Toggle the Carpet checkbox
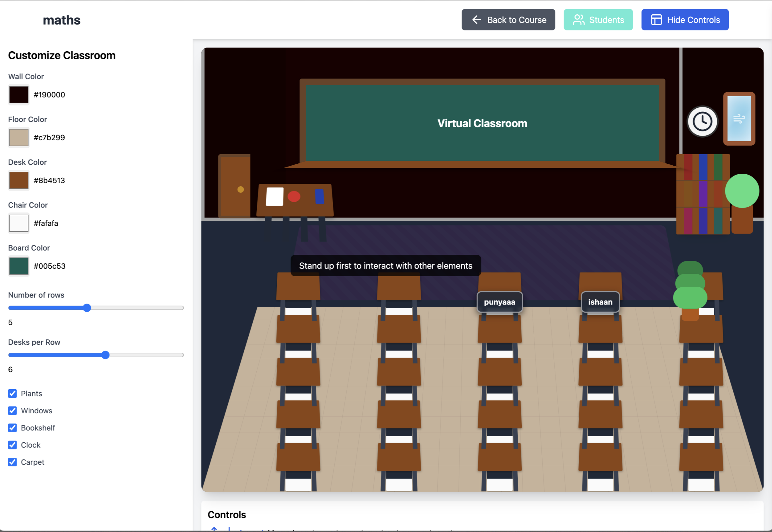The image size is (772, 532). click(12, 462)
